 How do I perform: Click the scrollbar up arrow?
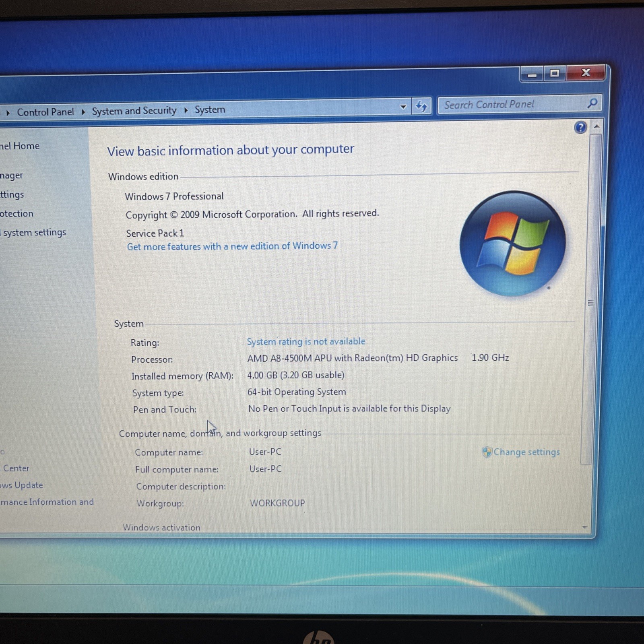pyautogui.click(x=597, y=126)
